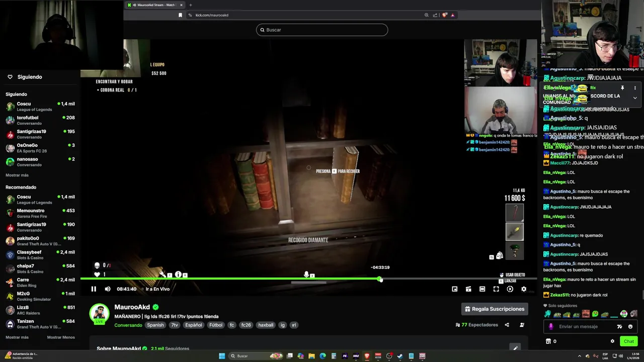Open chat settings gear icon
644x362 pixels.
612,341
